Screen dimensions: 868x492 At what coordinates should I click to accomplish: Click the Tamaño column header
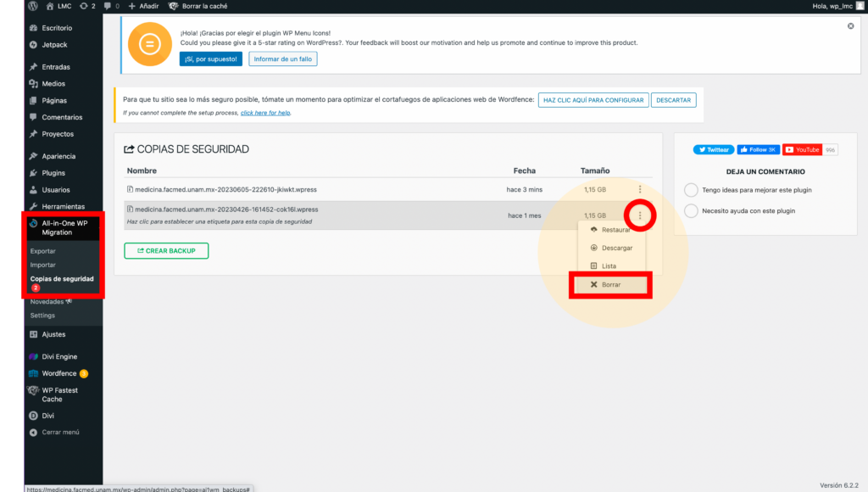point(595,171)
